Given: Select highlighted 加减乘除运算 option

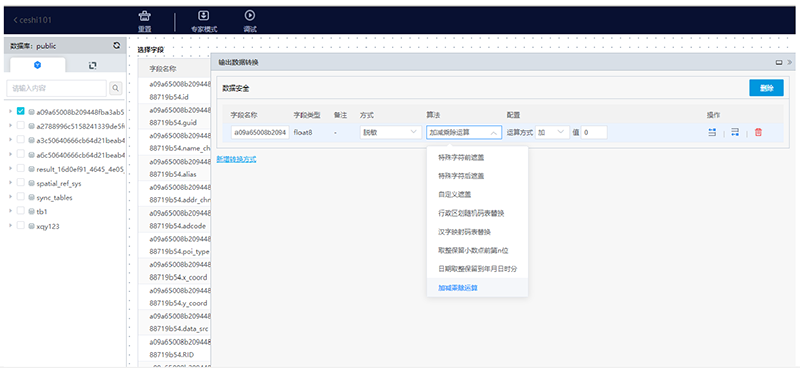Looking at the screenshot, I should coord(477,287).
